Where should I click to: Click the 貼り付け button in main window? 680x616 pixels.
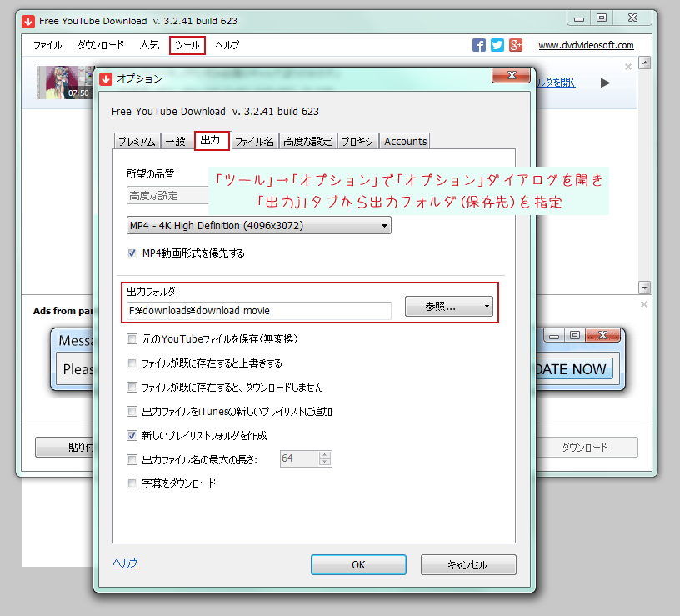65,448
